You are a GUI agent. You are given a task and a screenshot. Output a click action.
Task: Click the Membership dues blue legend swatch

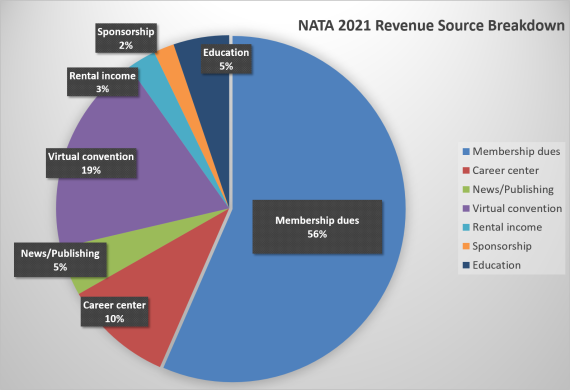click(466, 152)
